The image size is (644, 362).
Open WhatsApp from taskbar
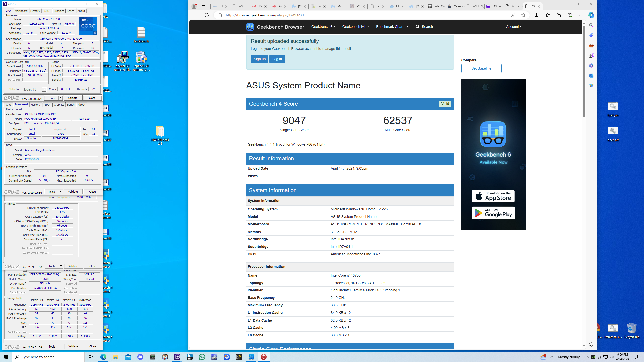[202, 357]
